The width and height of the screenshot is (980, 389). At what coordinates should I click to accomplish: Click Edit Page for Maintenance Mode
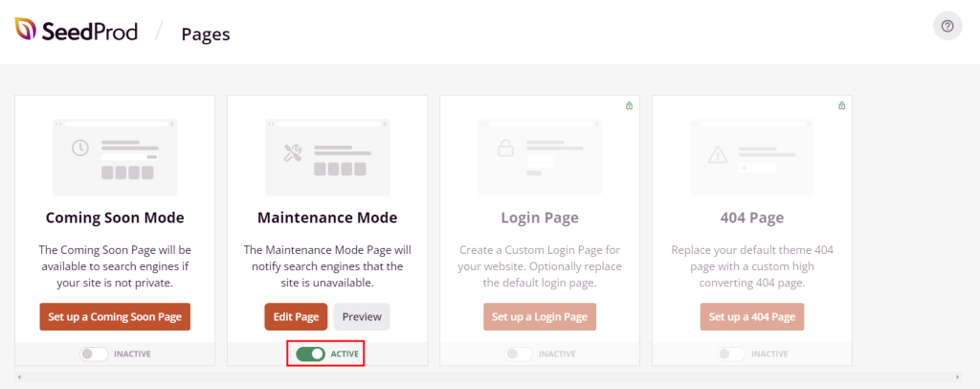coord(296,317)
